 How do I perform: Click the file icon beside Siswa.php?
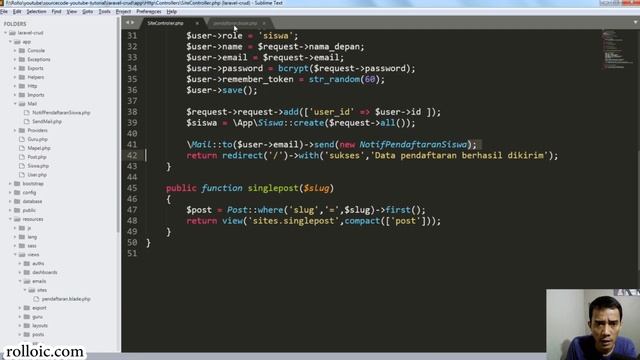[22, 166]
